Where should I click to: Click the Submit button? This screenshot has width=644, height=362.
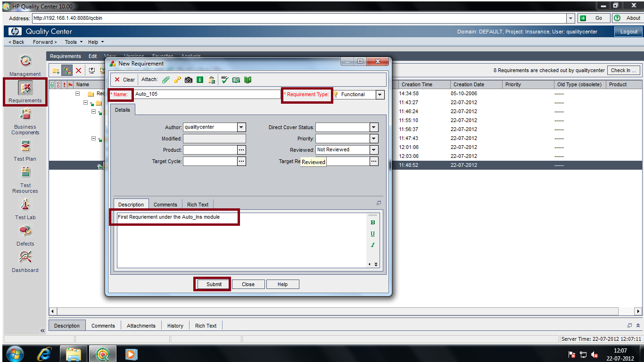pyautogui.click(x=214, y=284)
